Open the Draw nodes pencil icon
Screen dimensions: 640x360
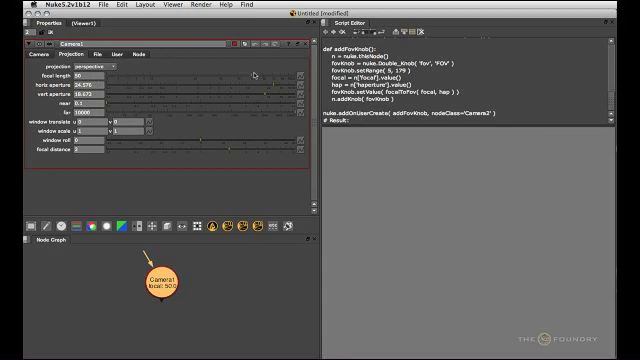click(x=46, y=226)
